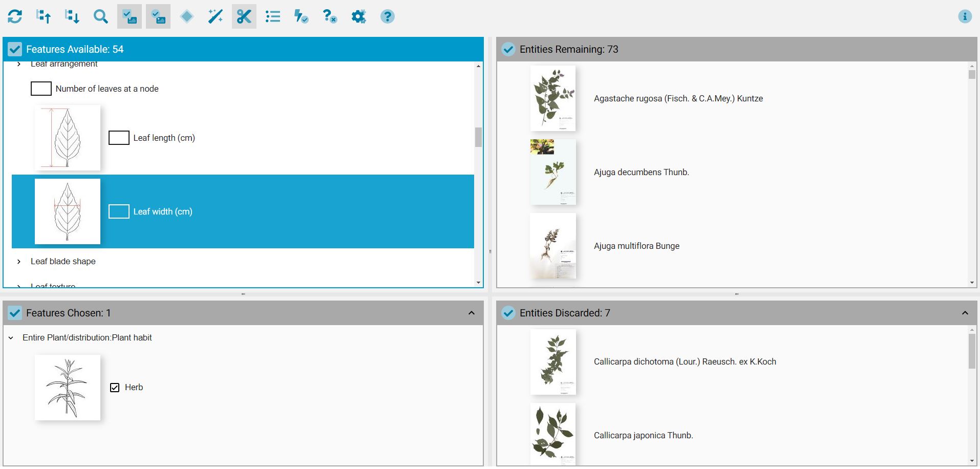This screenshot has height=469, width=980.
Task: Click the Number of leaves at a node box
Action: coord(41,89)
